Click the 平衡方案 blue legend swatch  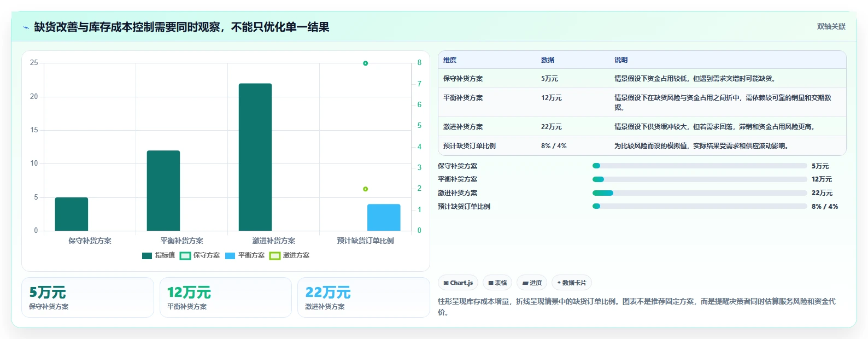pos(230,256)
